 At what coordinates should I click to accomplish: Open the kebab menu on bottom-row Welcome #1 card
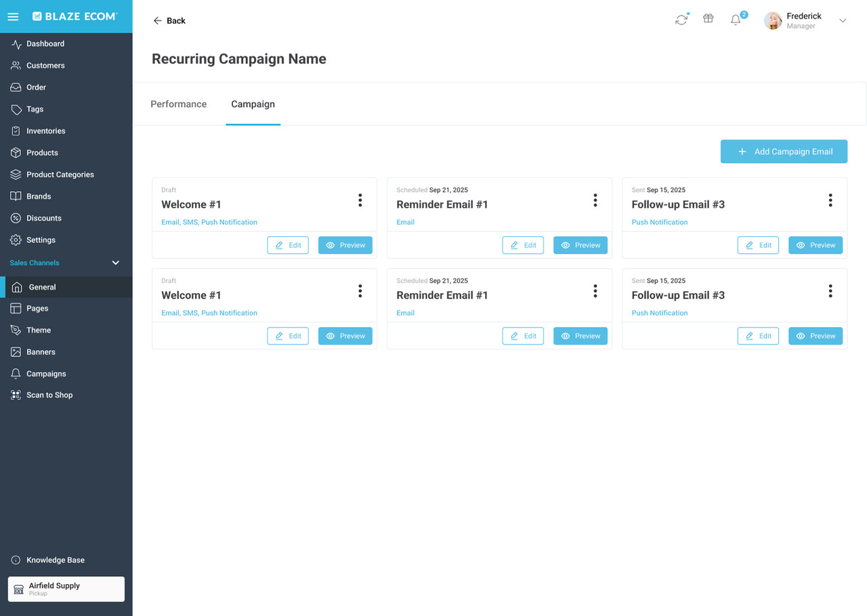coord(360,290)
